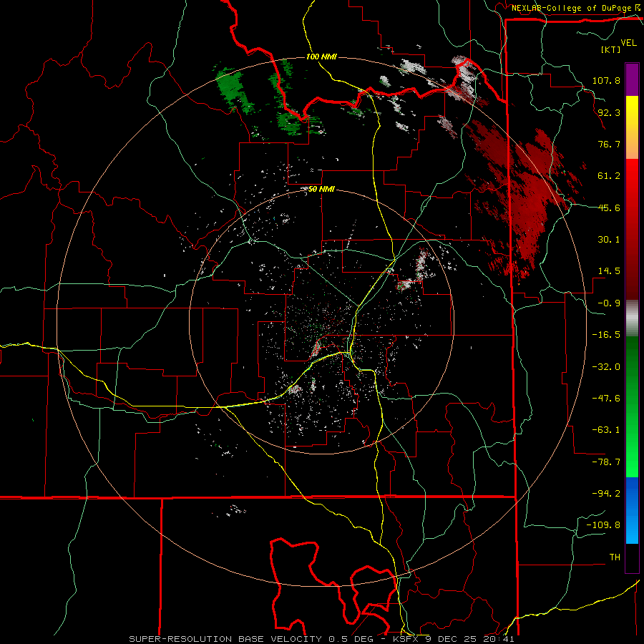The image size is (644, 644).
Task: Select the 107.8 velocity scale value
Action: click(606, 80)
